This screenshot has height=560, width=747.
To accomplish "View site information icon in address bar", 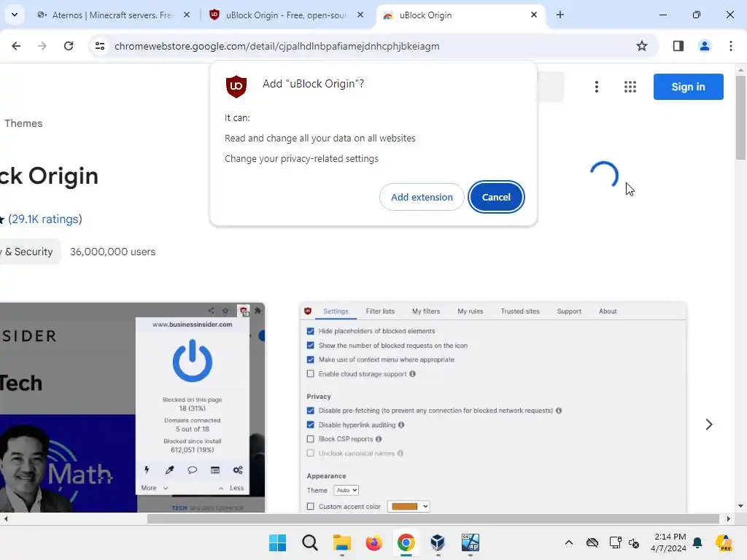I will click(100, 46).
